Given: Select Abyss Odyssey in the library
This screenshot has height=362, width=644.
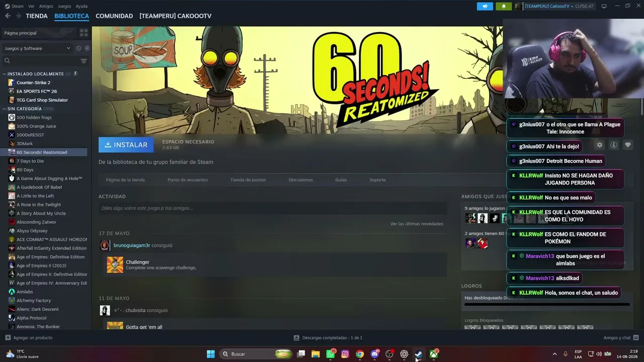Looking at the screenshot, I should [x=32, y=231].
